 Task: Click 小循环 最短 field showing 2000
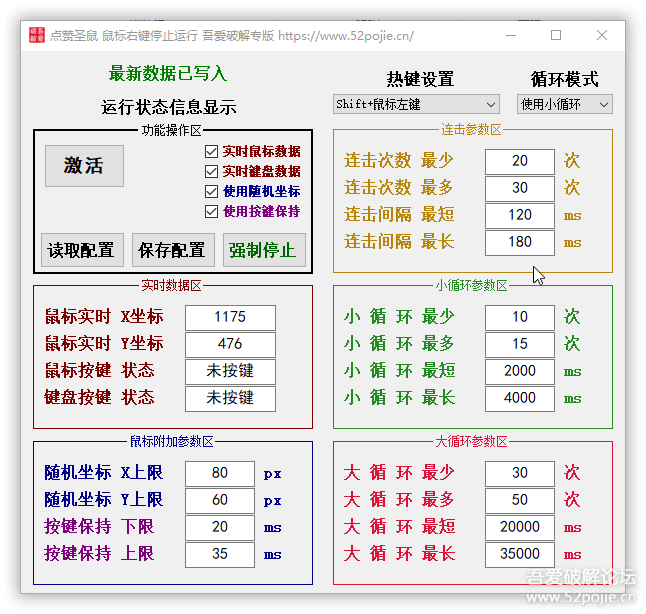520,371
